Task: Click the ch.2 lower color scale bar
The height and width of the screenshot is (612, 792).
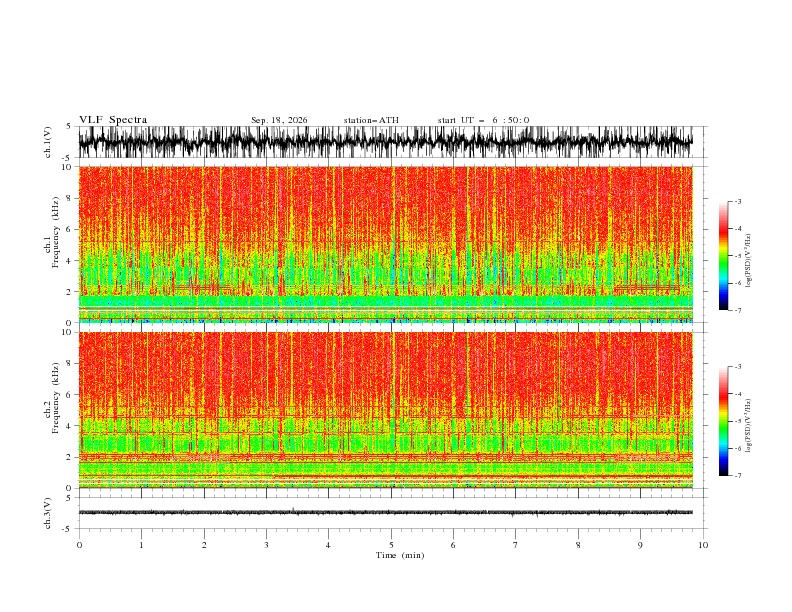Action: [x=723, y=421]
